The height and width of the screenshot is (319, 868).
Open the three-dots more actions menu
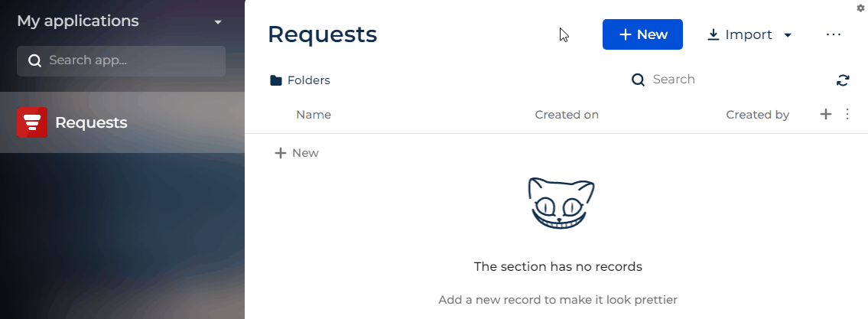click(x=833, y=34)
